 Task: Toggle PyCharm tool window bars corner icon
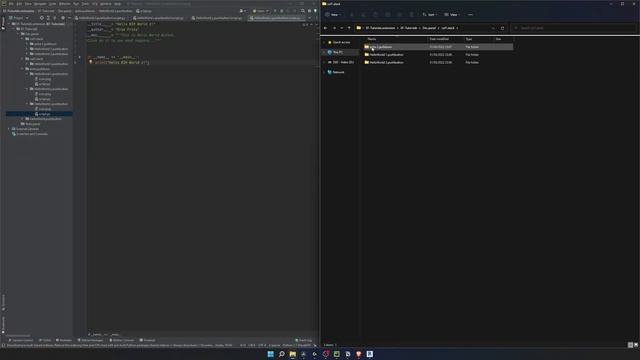pyautogui.click(x=3, y=345)
